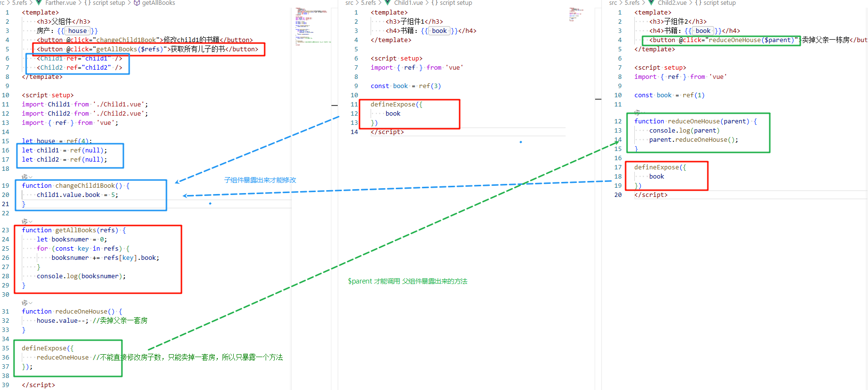Click 'child1.value.book = 5;' statement

[x=77, y=195]
